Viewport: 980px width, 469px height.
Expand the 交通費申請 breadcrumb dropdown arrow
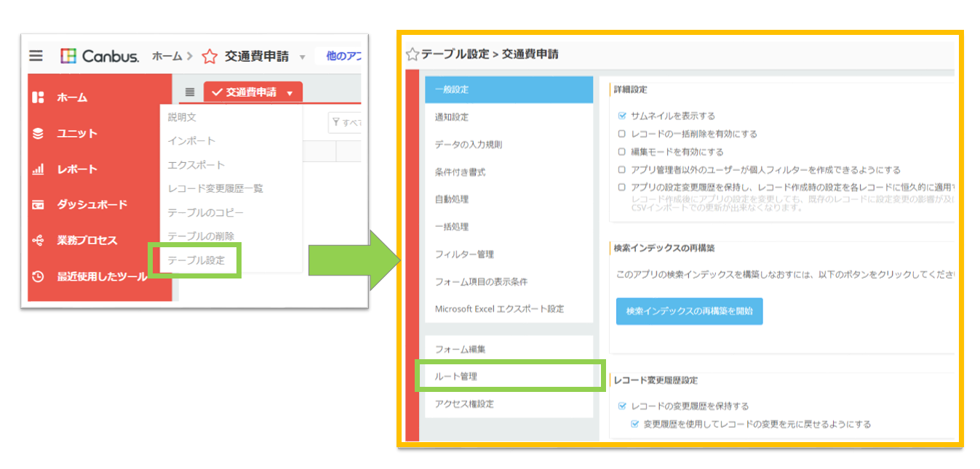pos(302,57)
